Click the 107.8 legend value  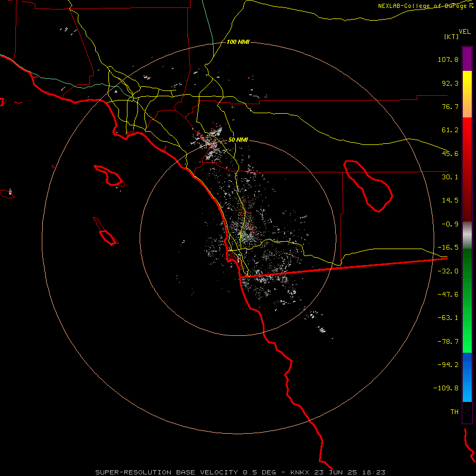(448, 59)
